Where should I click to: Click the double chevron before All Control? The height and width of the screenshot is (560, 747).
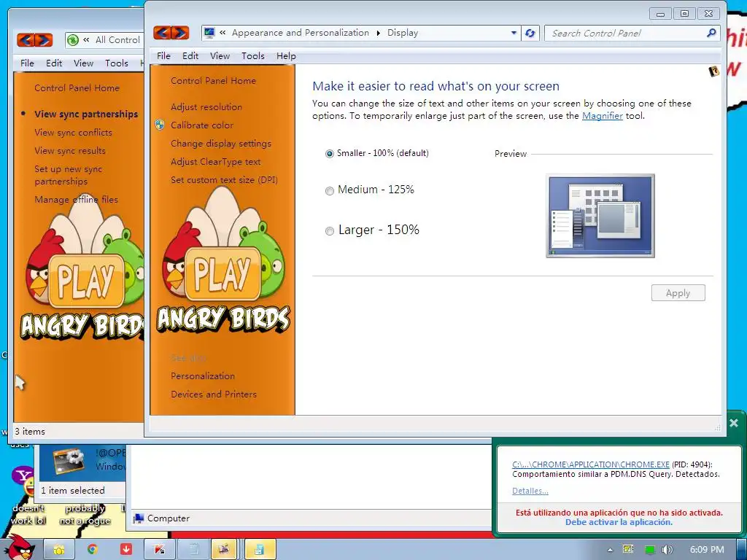click(86, 40)
